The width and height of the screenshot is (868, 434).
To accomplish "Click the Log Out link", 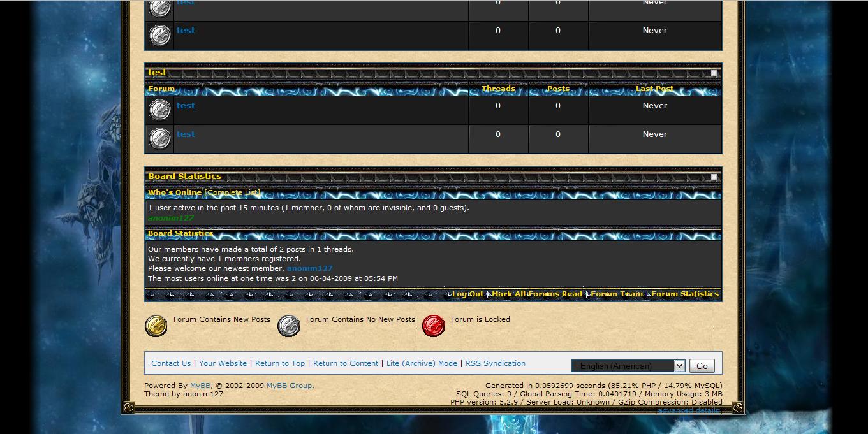I will point(468,294).
